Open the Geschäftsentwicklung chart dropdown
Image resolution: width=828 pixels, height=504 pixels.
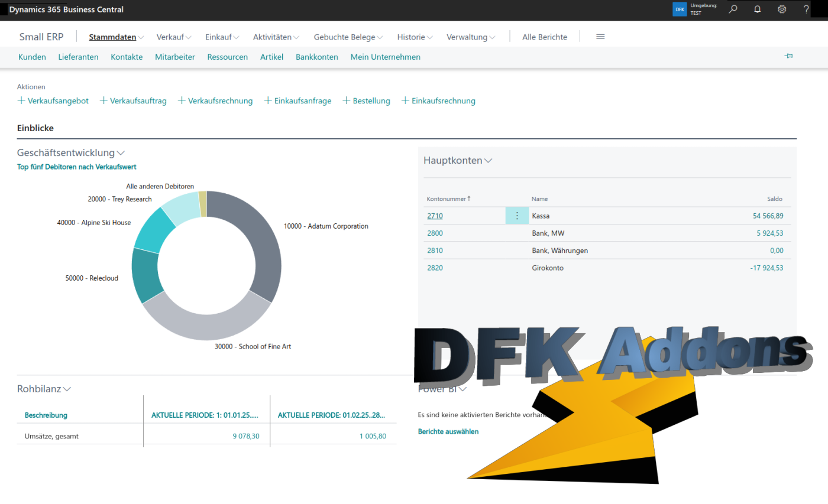[x=121, y=152]
